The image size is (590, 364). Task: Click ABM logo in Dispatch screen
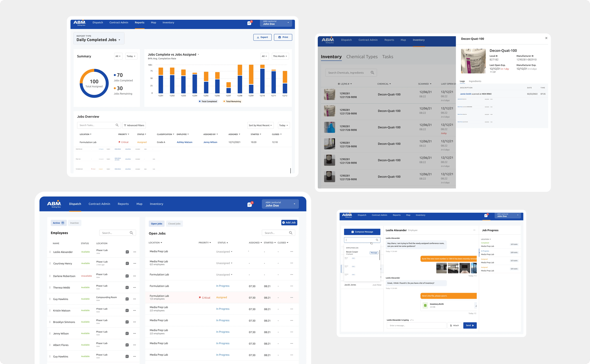coord(54,204)
